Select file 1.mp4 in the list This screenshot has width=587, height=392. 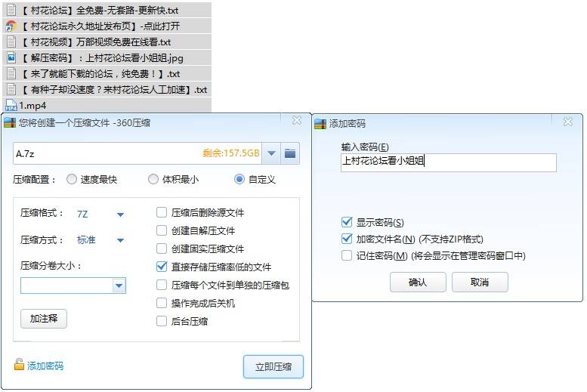(33, 106)
